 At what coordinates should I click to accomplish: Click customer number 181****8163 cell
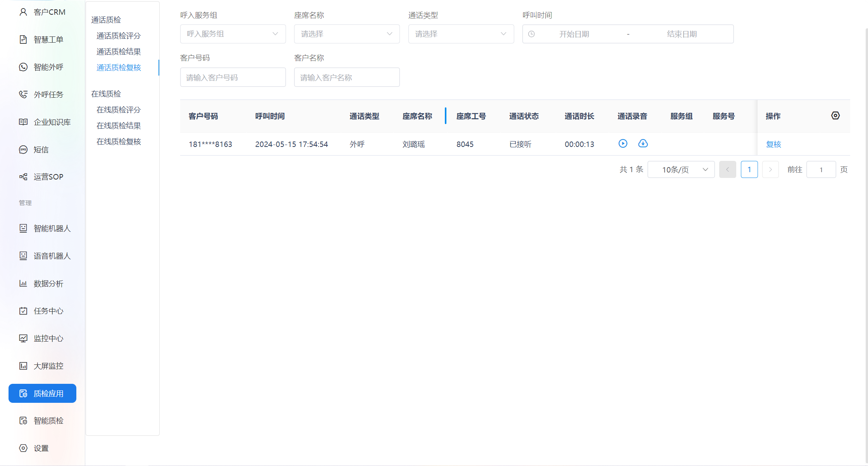point(210,144)
